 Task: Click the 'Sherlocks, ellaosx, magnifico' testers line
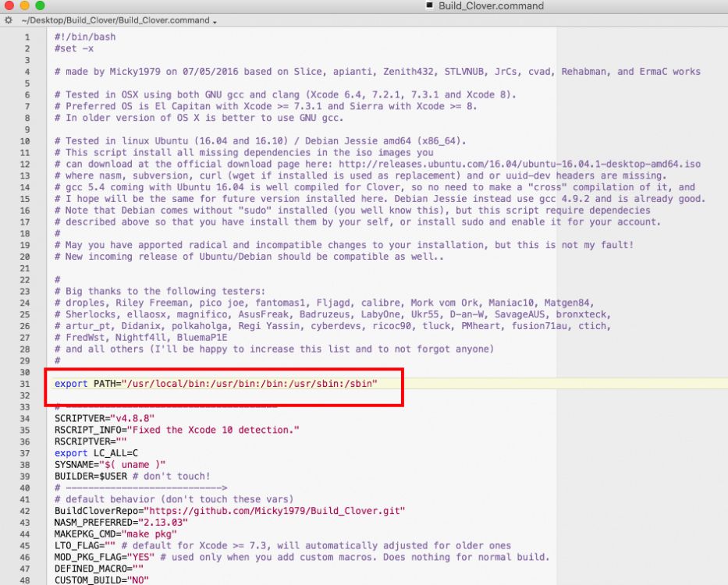pos(333,314)
